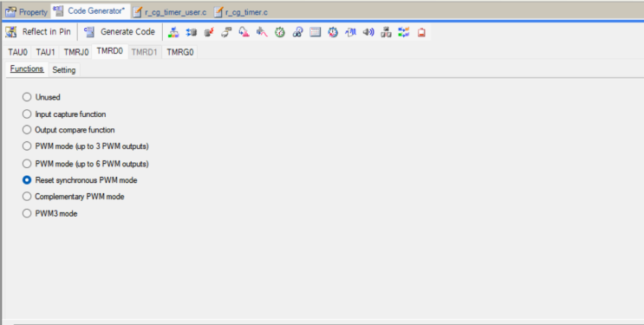Open the Setting sub-tab
The image size is (644, 325).
click(63, 70)
